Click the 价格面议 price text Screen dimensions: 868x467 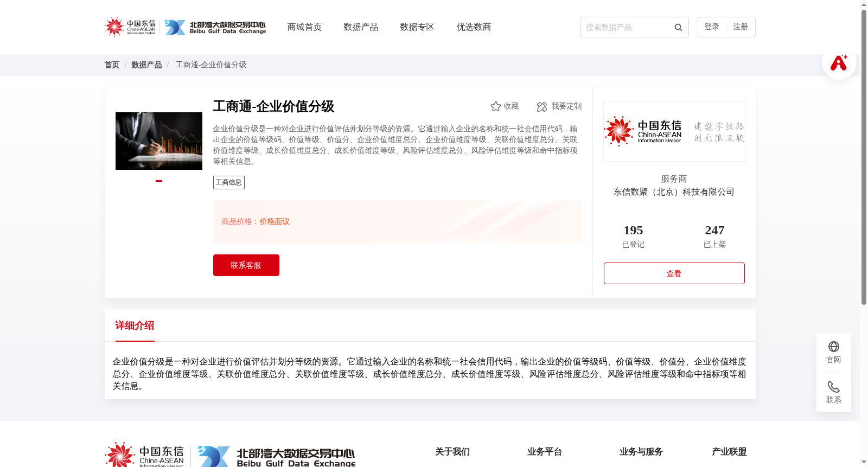point(275,222)
